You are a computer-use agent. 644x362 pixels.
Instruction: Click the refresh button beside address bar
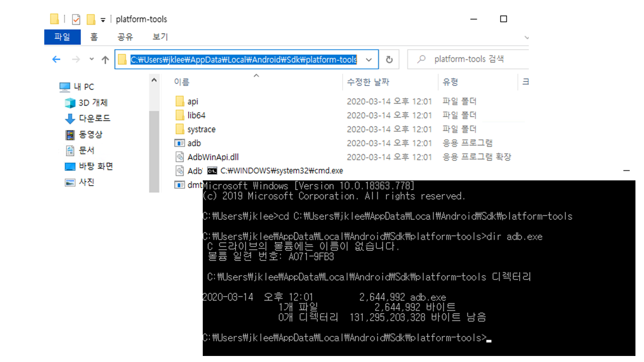click(x=389, y=60)
